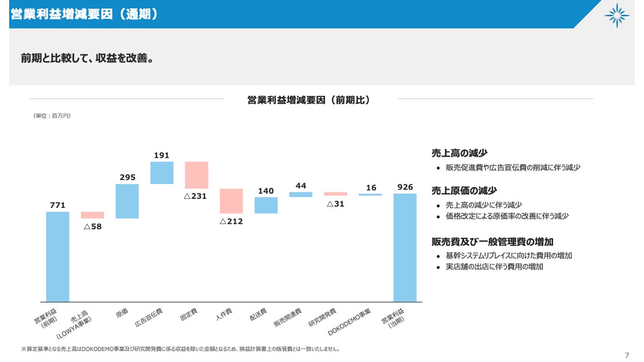Click the chart title 営業利益増減要因（前期比）
644x362 pixels.
click(x=309, y=100)
